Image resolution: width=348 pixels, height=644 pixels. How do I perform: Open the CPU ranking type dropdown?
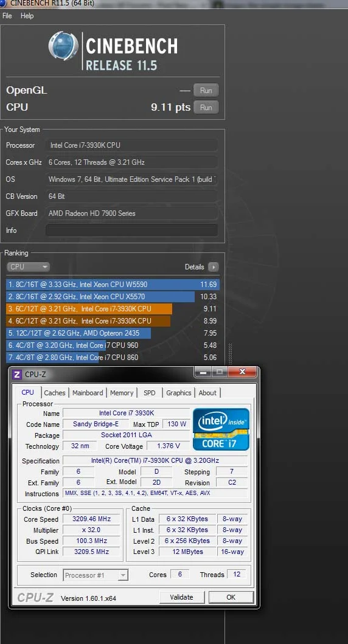point(29,267)
